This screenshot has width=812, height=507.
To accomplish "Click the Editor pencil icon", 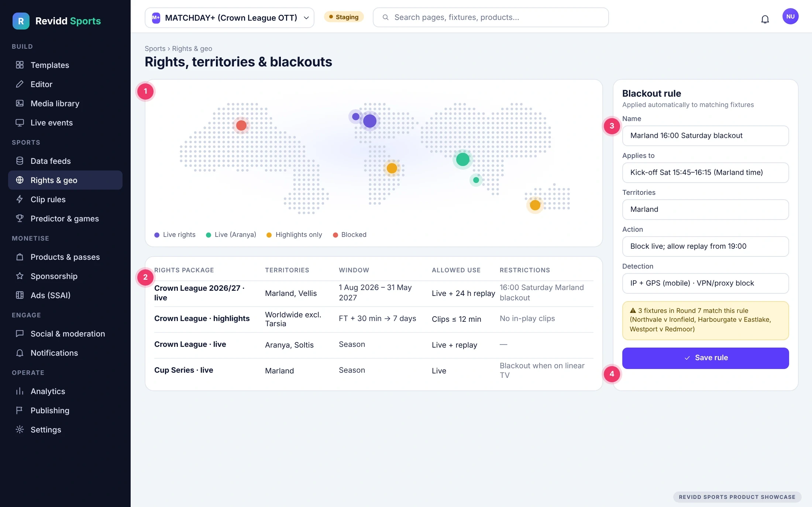I will click(x=20, y=84).
